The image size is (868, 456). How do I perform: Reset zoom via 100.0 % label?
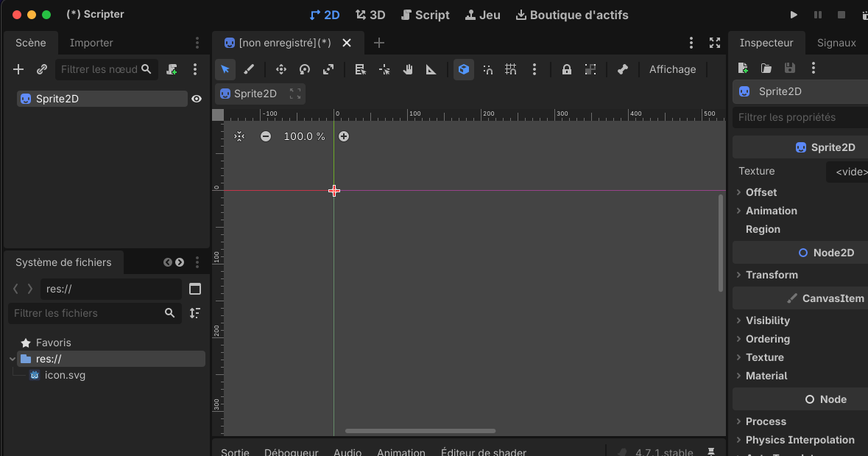pos(305,136)
